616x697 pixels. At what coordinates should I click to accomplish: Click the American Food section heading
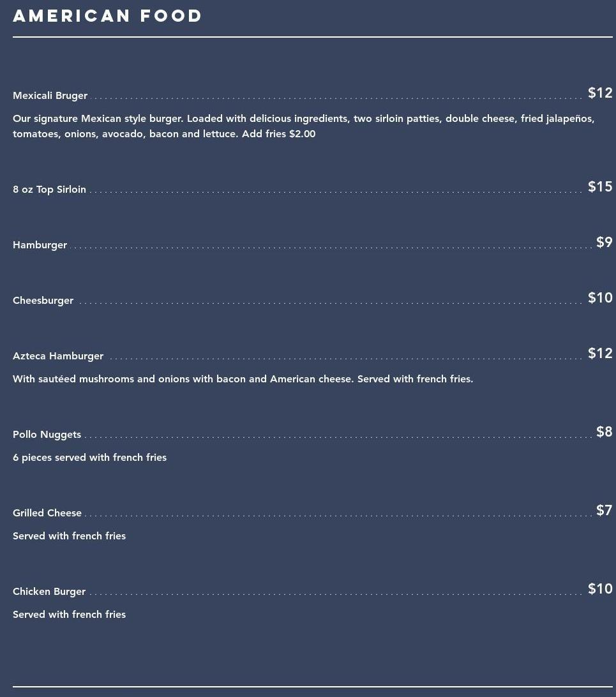[x=107, y=16]
